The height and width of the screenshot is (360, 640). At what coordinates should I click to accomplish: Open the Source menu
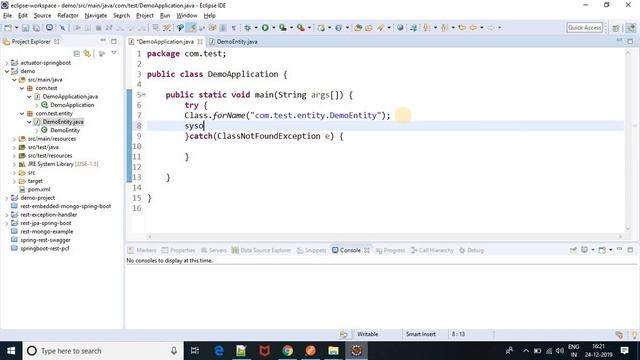(x=42, y=16)
